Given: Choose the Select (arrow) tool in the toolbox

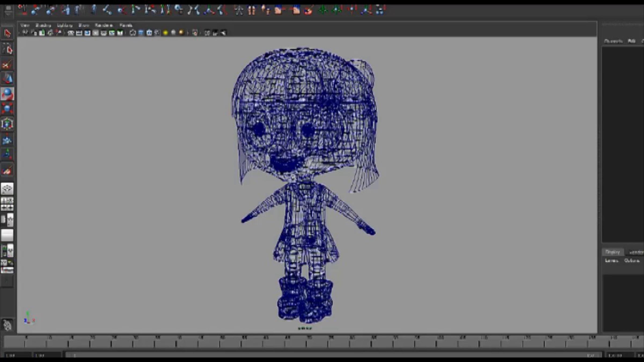Looking at the screenshot, I should coord(7,33).
